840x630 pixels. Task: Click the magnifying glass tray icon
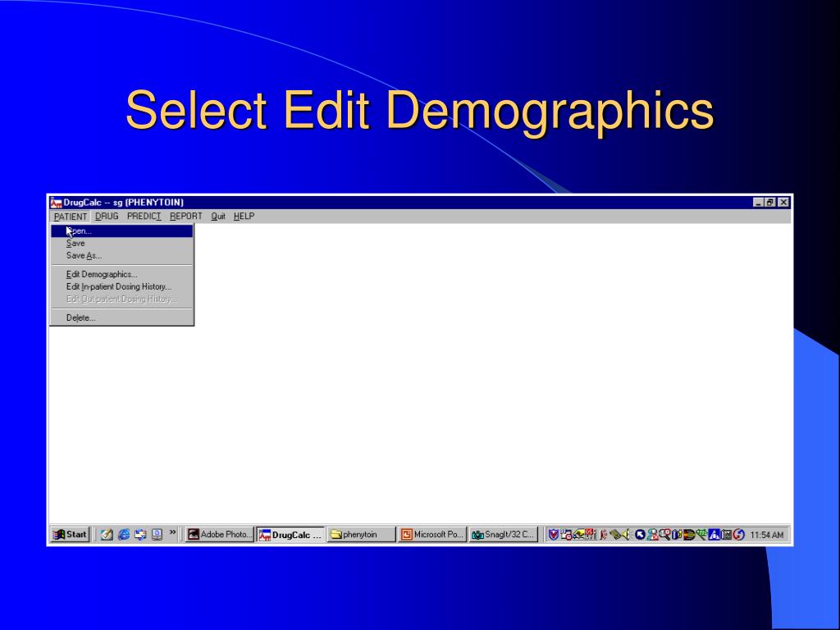(664, 534)
